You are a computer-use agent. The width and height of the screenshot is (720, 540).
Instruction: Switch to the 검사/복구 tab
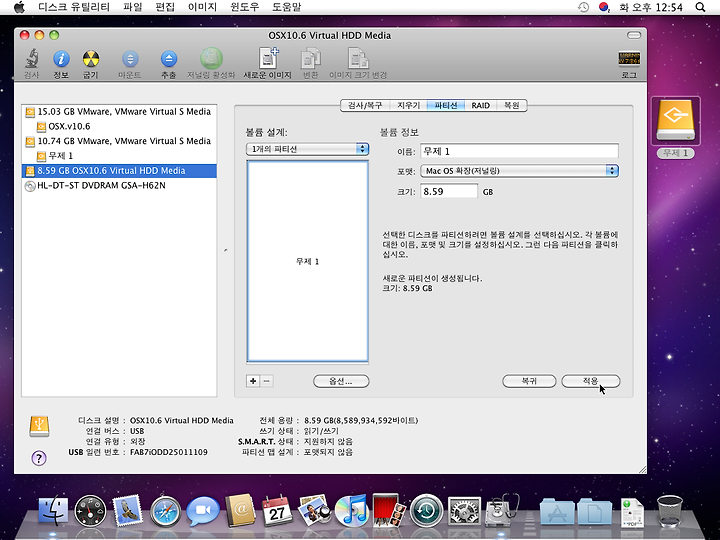coord(365,106)
